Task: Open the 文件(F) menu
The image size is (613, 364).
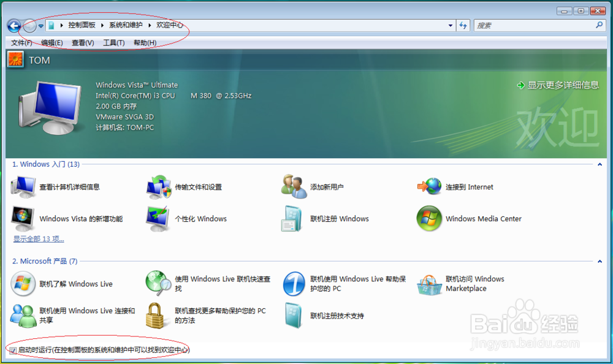Action: click(21, 43)
